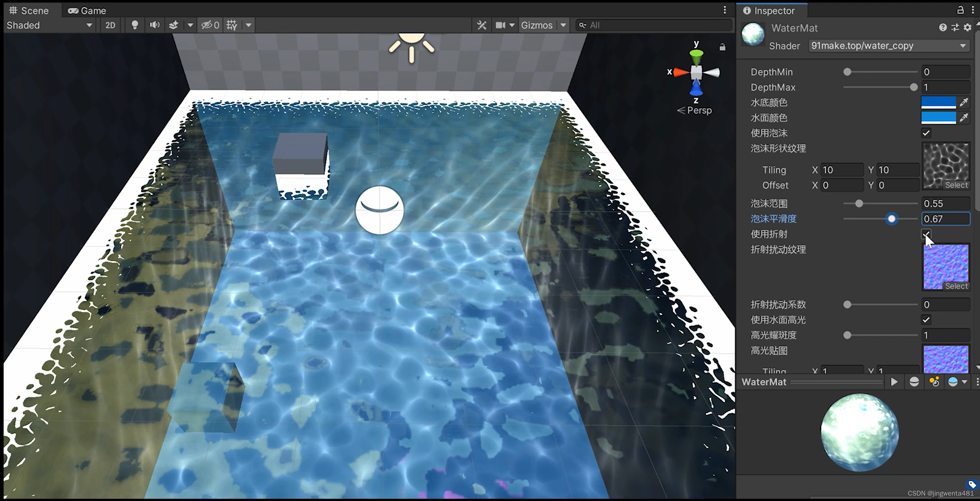Switch to the Game tab
This screenshot has height=501, width=980.
(x=87, y=10)
